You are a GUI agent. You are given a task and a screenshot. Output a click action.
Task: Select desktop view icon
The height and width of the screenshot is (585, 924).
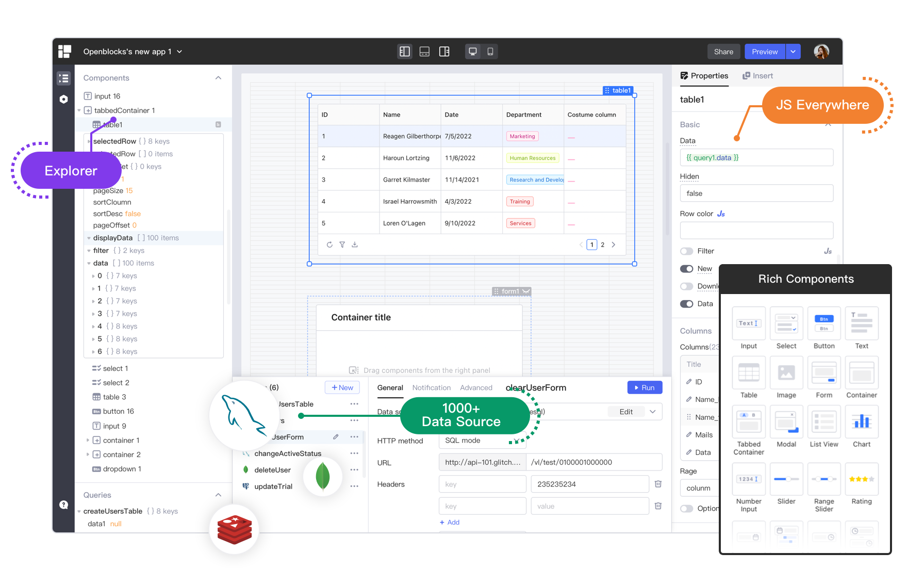(472, 52)
